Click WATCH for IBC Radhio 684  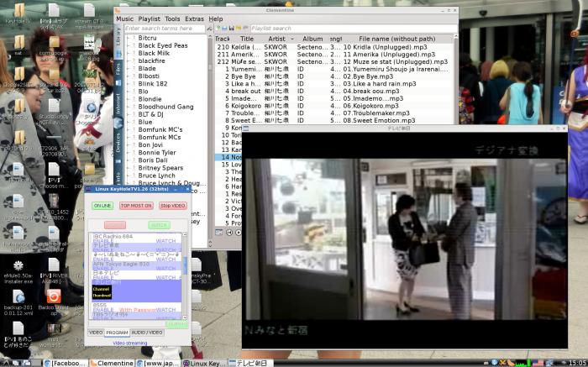point(165,241)
